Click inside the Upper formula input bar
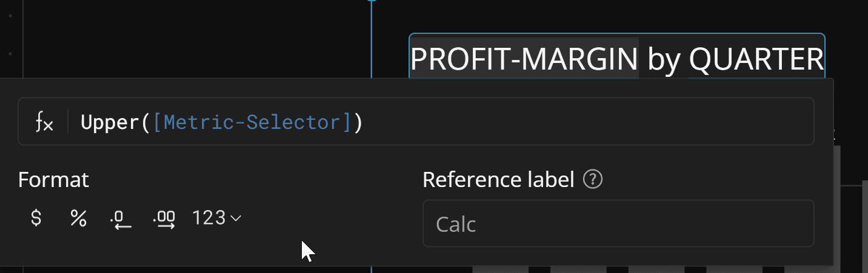The image size is (868, 273). (x=416, y=122)
